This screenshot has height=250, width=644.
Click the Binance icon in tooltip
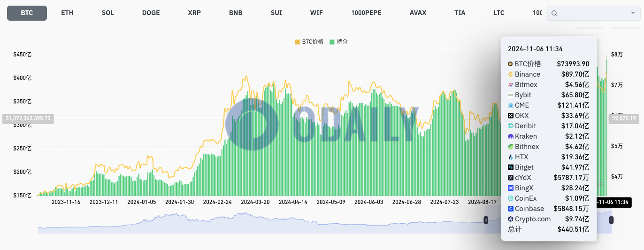(x=511, y=74)
